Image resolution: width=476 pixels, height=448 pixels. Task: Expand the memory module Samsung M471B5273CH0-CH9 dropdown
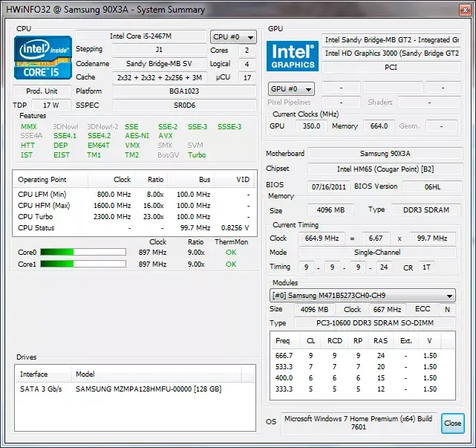point(362,295)
